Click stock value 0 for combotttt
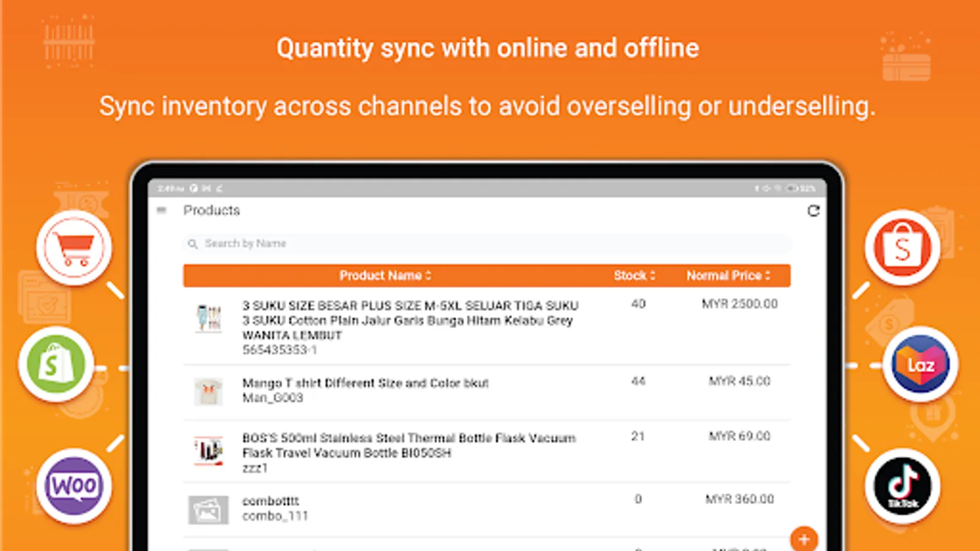 click(x=638, y=500)
